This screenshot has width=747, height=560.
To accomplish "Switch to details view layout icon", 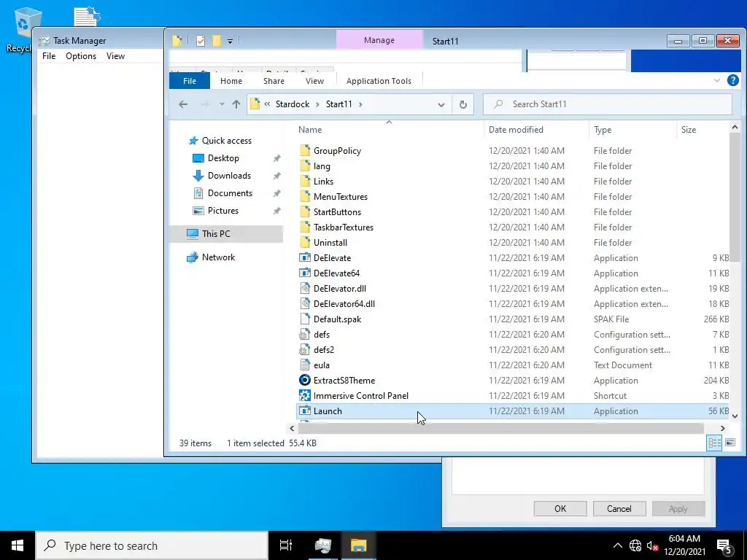I will (714, 443).
